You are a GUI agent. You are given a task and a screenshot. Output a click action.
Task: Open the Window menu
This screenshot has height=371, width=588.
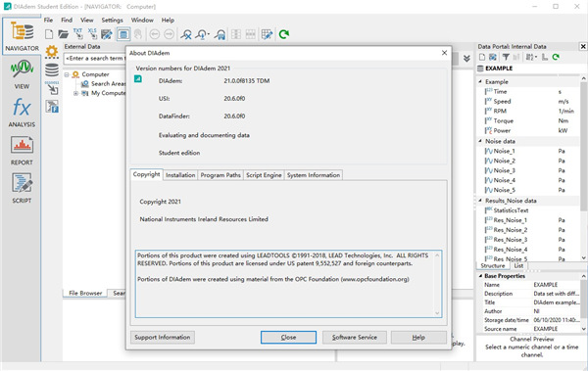[x=142, y=20]
